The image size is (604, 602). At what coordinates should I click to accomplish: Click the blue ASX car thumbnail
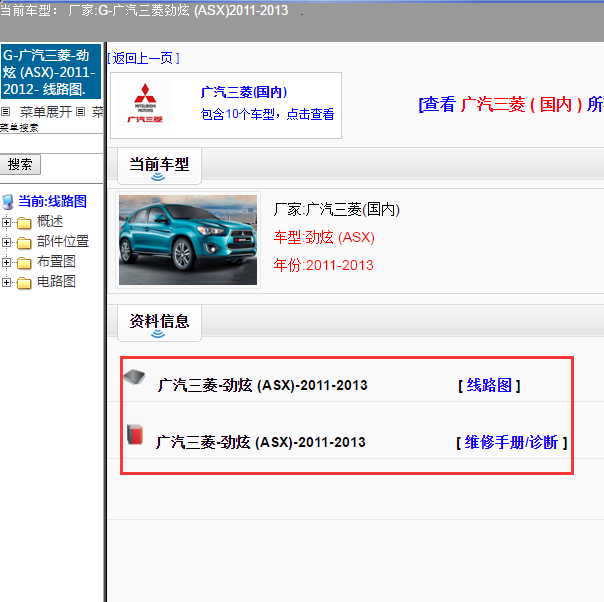coord(188,240)
